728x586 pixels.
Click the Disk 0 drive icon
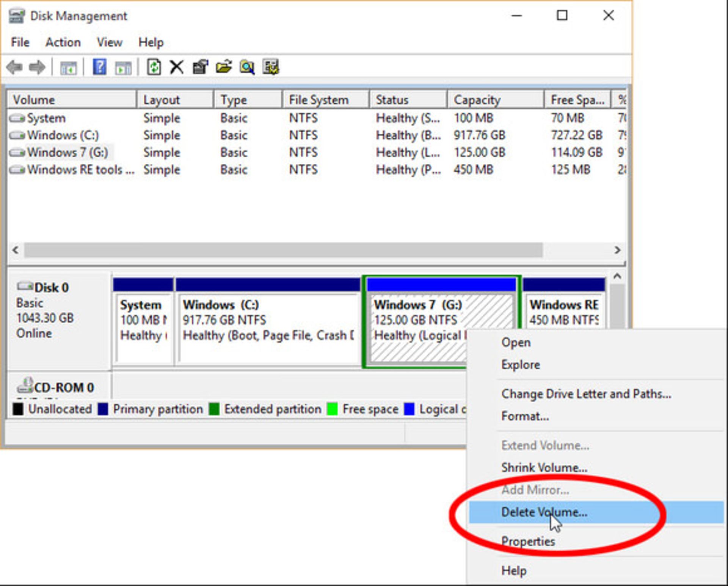coord(25,287)
